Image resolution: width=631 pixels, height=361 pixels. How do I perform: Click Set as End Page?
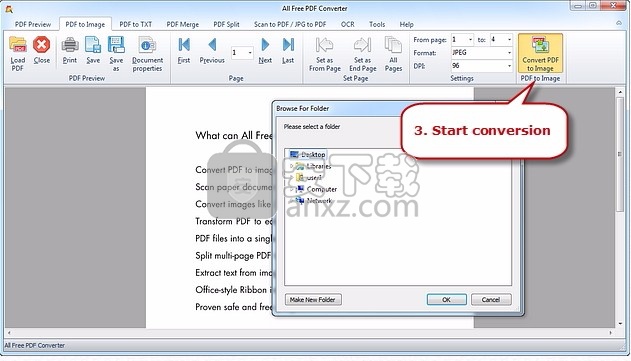(363, 54)
